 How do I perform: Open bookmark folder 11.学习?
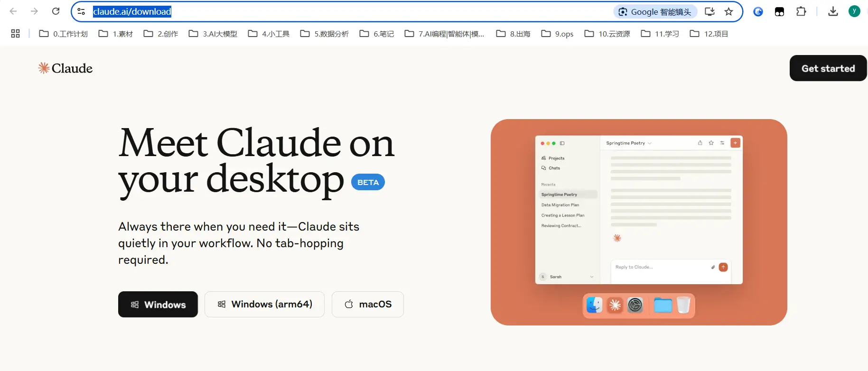(660, 34)
